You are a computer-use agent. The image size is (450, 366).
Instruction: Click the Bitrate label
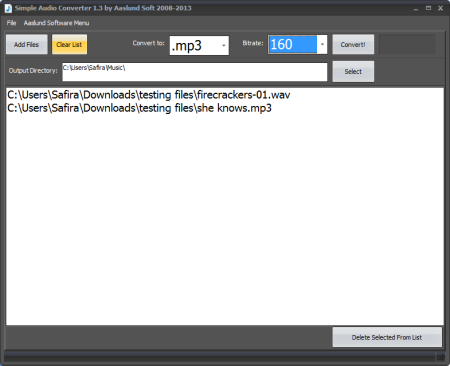(x=253, y=43)
